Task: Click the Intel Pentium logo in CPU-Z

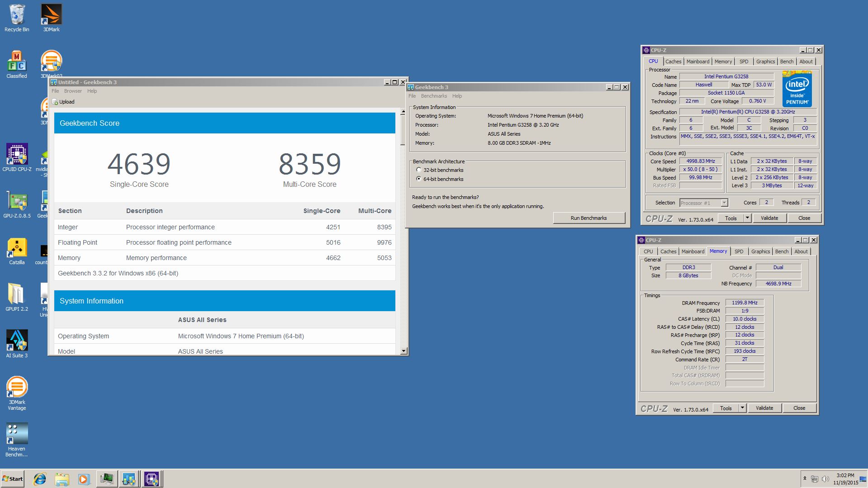Action: point(797,89)
